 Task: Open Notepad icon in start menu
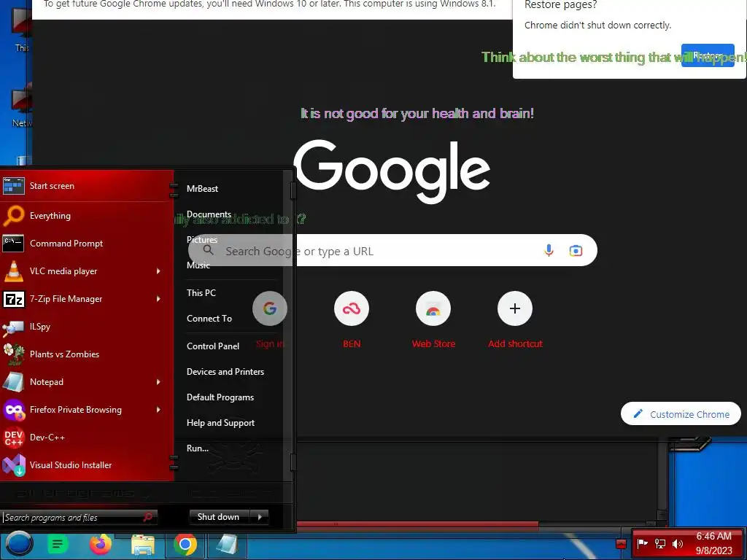[13, 382]
